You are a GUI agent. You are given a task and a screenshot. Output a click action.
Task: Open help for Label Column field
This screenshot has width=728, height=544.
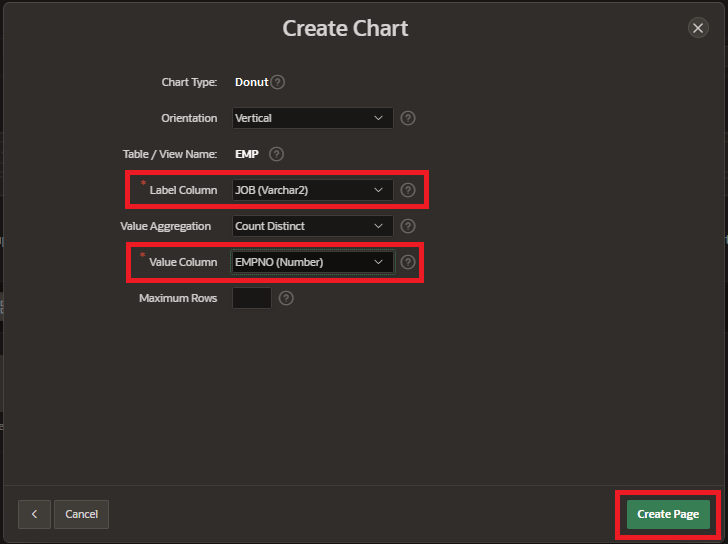408,190
